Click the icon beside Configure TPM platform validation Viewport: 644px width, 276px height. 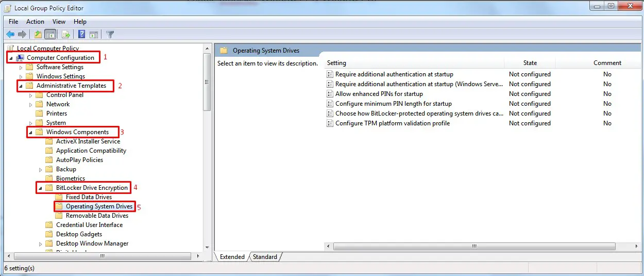[330, 123]
